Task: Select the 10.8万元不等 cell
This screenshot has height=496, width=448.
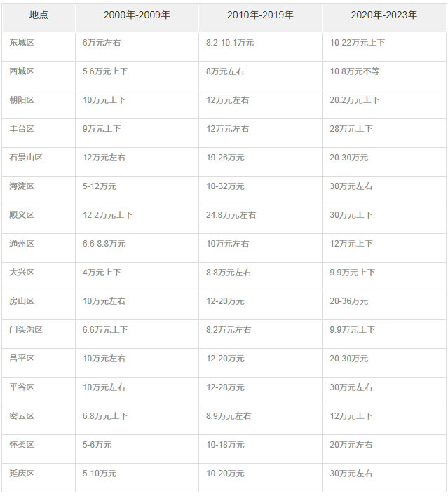Action: coord(354,71)
